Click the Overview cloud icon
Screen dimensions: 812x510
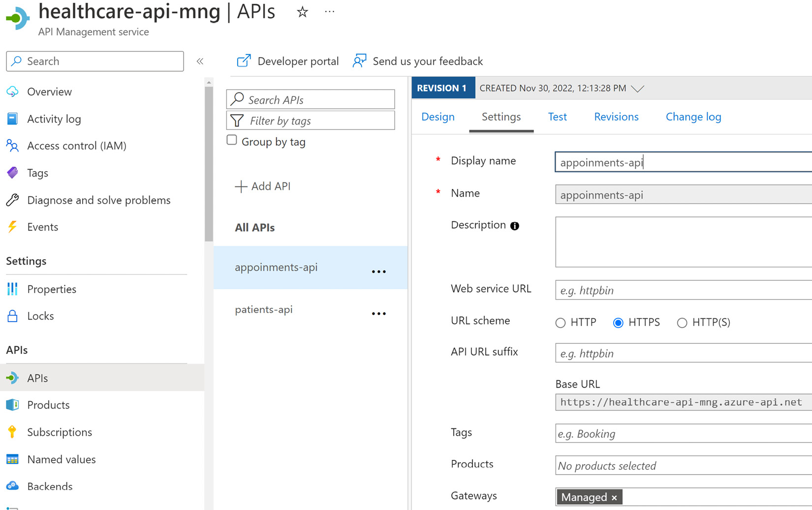(13, 92)
